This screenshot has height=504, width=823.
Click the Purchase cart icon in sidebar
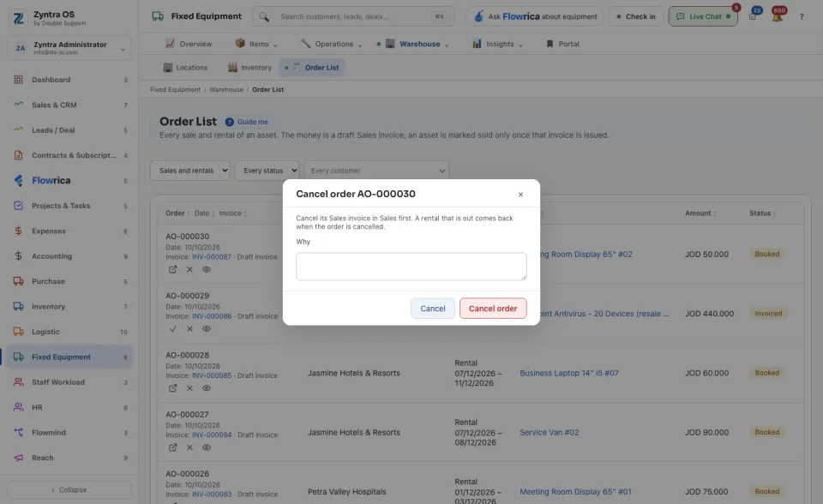pos(18,281)
